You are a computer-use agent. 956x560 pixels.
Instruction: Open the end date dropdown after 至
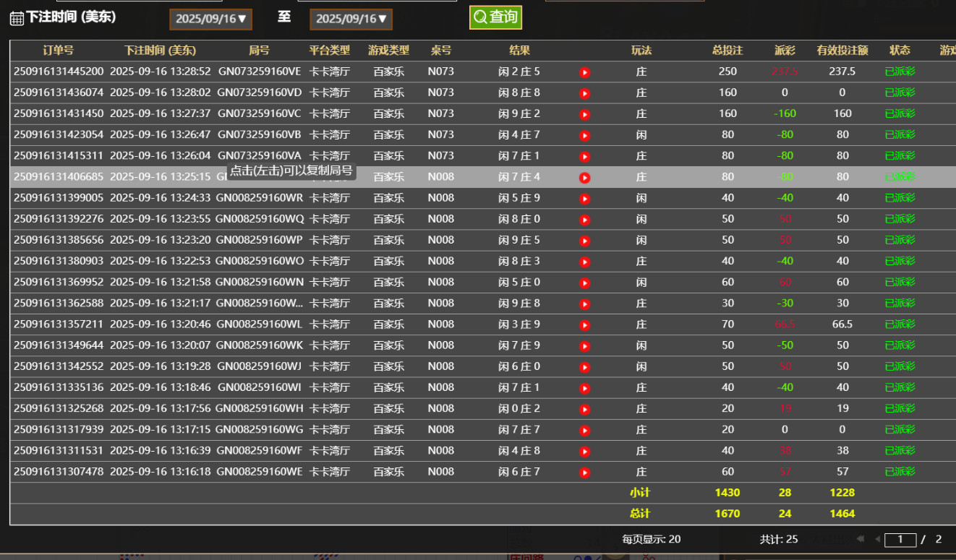pos(351,19)
